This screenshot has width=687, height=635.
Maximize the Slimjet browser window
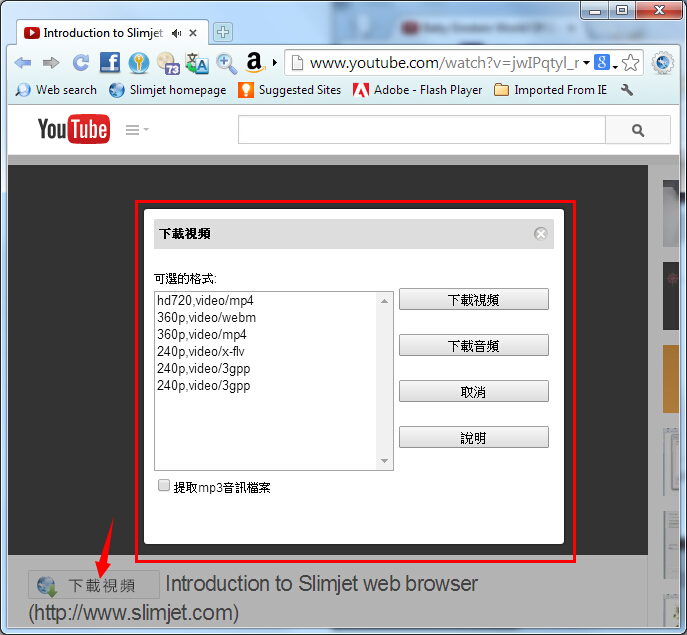(622, 11)
